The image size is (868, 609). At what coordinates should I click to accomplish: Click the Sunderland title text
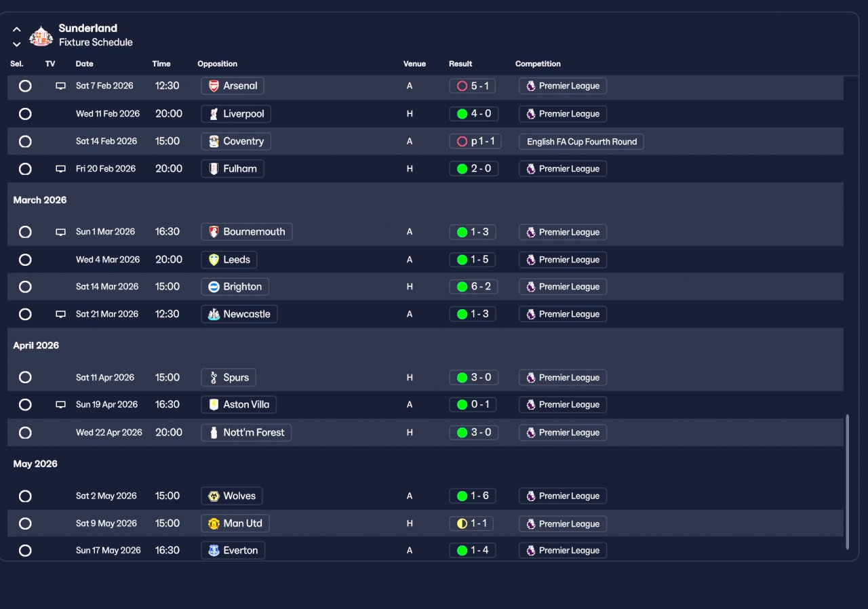[88, 28]
